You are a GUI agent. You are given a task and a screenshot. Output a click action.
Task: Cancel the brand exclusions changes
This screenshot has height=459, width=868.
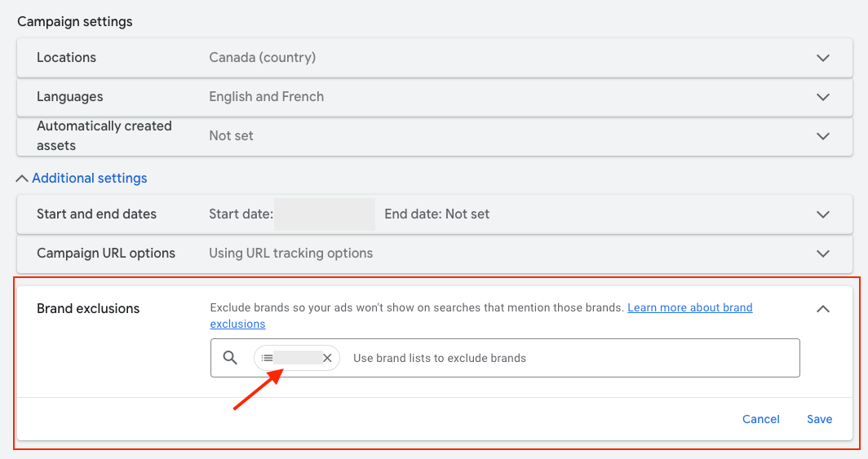(760, 419)
